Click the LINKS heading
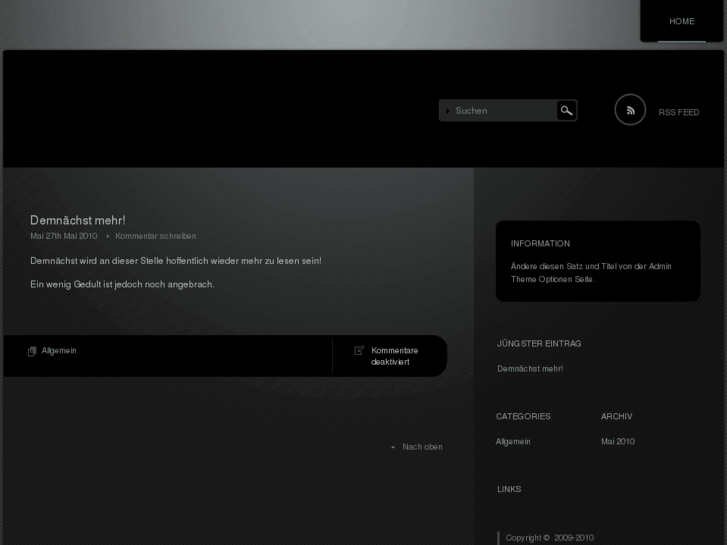 pyautogui.click(x=509, y=489)
